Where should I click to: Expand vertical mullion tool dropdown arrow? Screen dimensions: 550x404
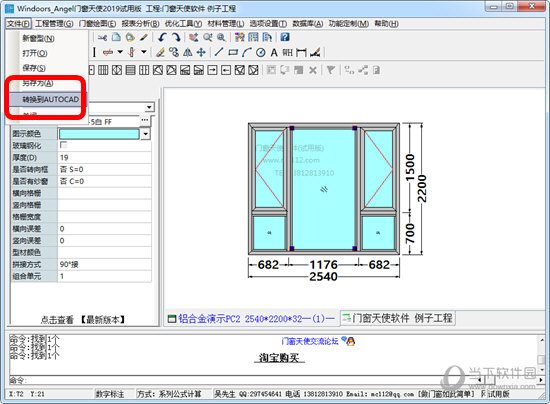tap(144, 52)
